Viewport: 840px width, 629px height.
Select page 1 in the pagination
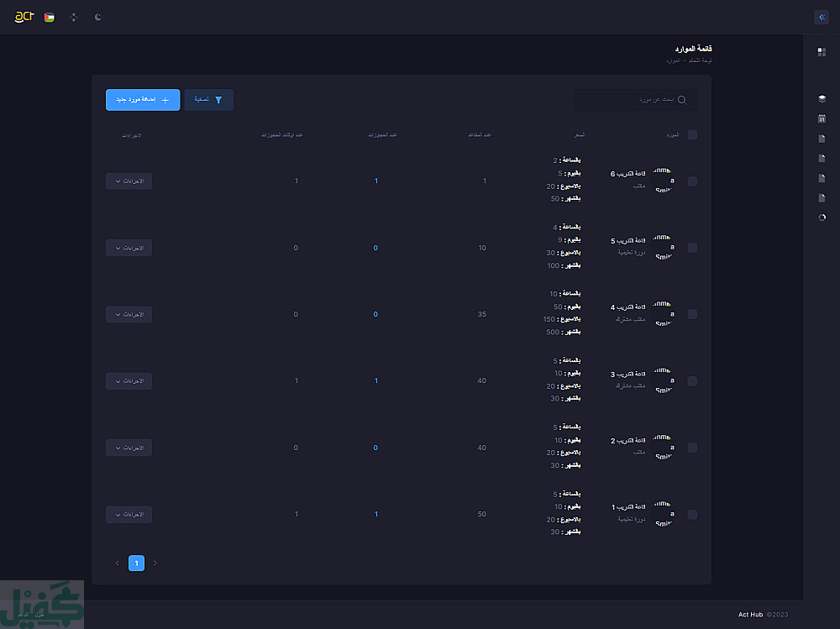[137, 563]
